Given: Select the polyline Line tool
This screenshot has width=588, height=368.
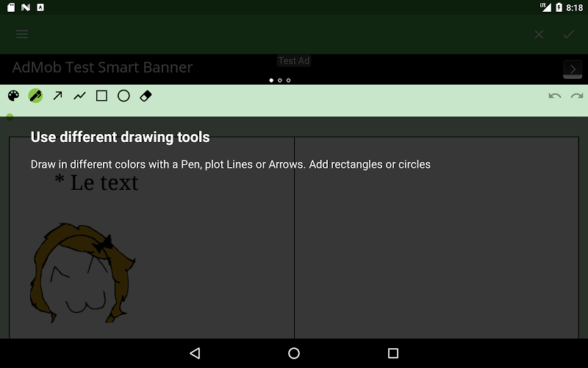Looking at the screenshot, I should pos(79,96).
